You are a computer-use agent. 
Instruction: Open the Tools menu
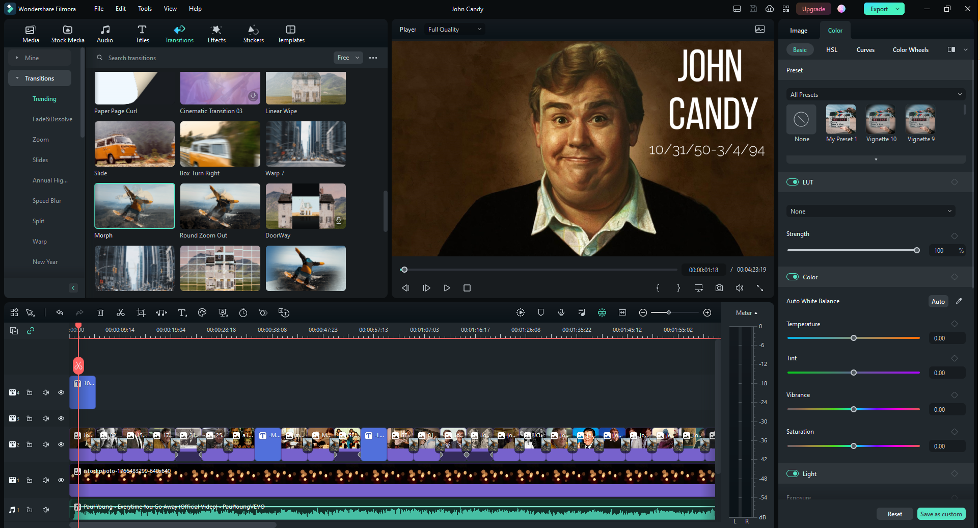tap(145, 9)
